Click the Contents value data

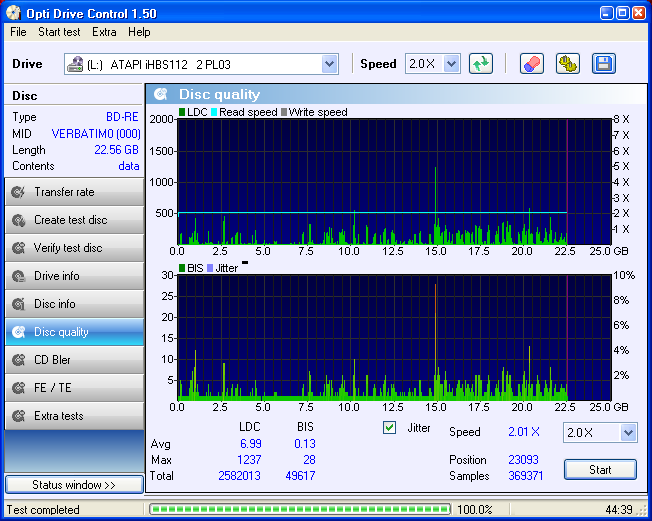tap(129, 166)
